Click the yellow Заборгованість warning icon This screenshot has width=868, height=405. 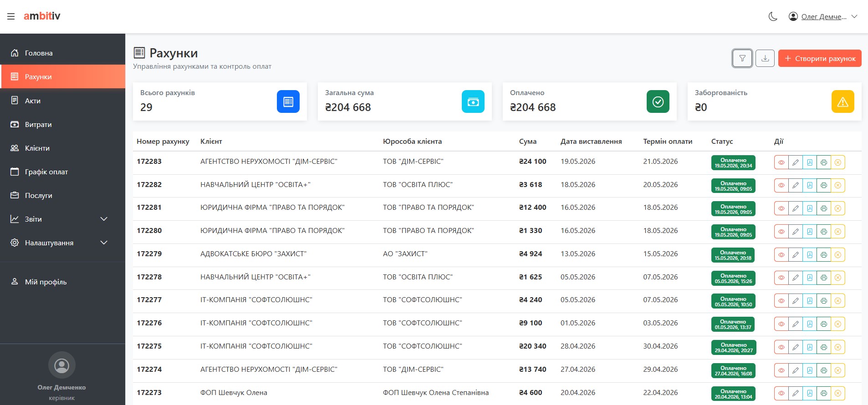(843, 101)
